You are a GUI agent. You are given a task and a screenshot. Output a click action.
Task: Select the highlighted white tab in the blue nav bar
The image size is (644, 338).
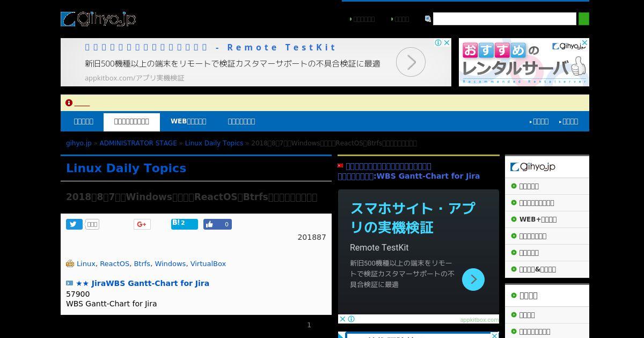[131, 122]
